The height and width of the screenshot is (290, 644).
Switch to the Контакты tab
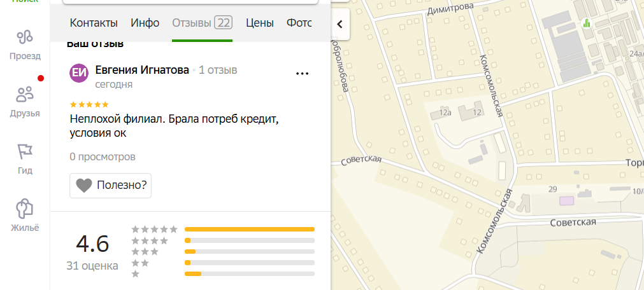pos(94,23)
